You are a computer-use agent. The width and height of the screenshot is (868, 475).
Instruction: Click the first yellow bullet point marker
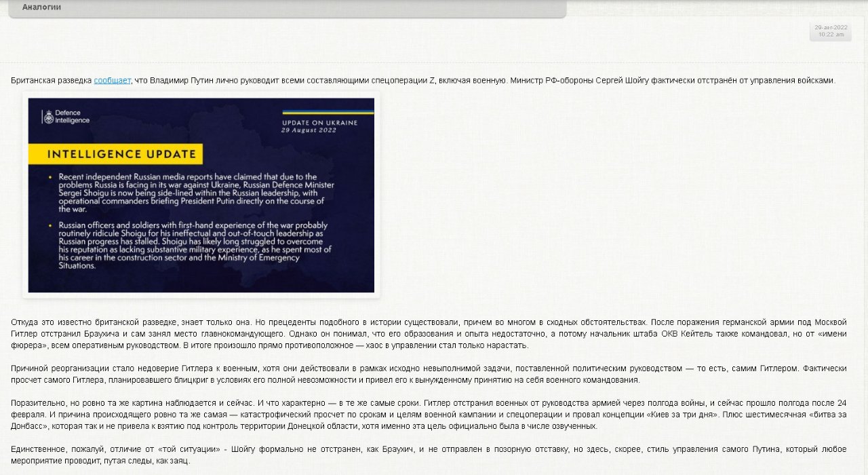pyautogui.click(x=50, y=177)
